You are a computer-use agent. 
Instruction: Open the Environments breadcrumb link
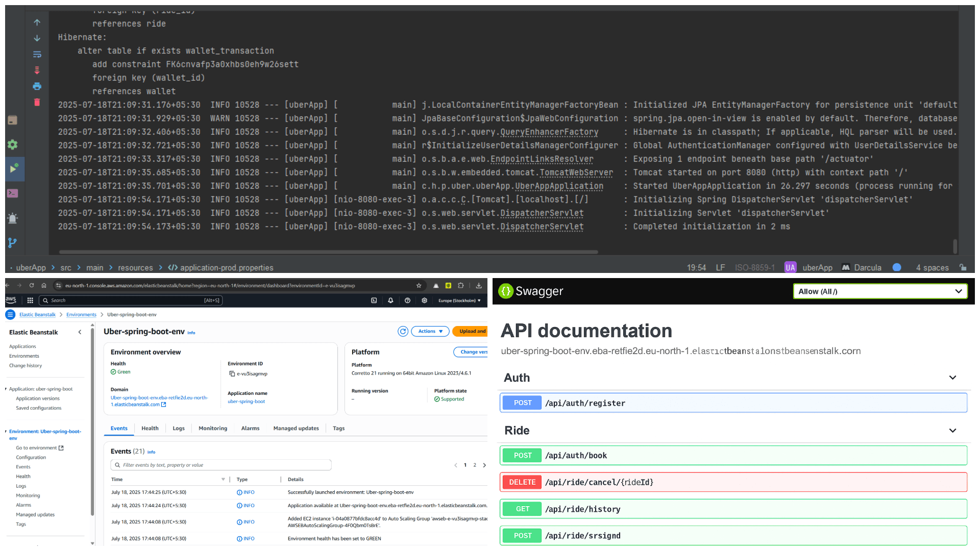click(81, 315)
